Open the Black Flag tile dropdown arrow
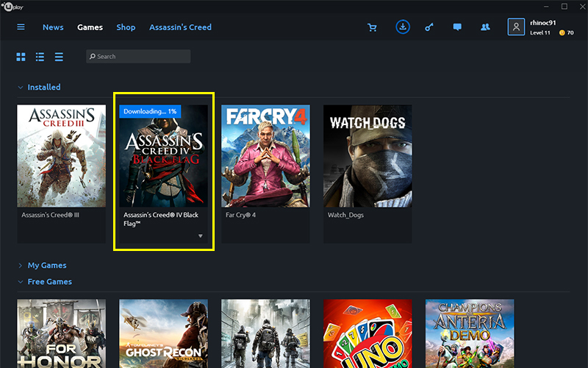Screen dimensions: 588x368 [x=200, y=236]
